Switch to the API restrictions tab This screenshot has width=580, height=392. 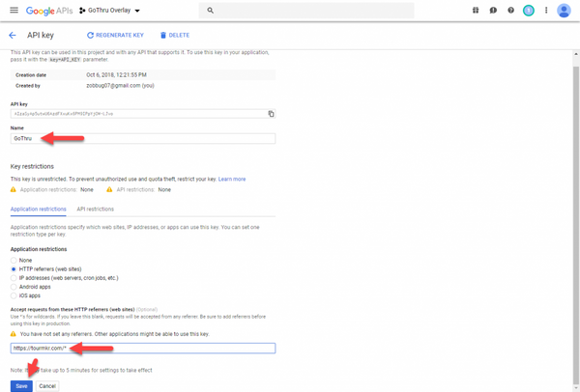click(x=95, y=209)
